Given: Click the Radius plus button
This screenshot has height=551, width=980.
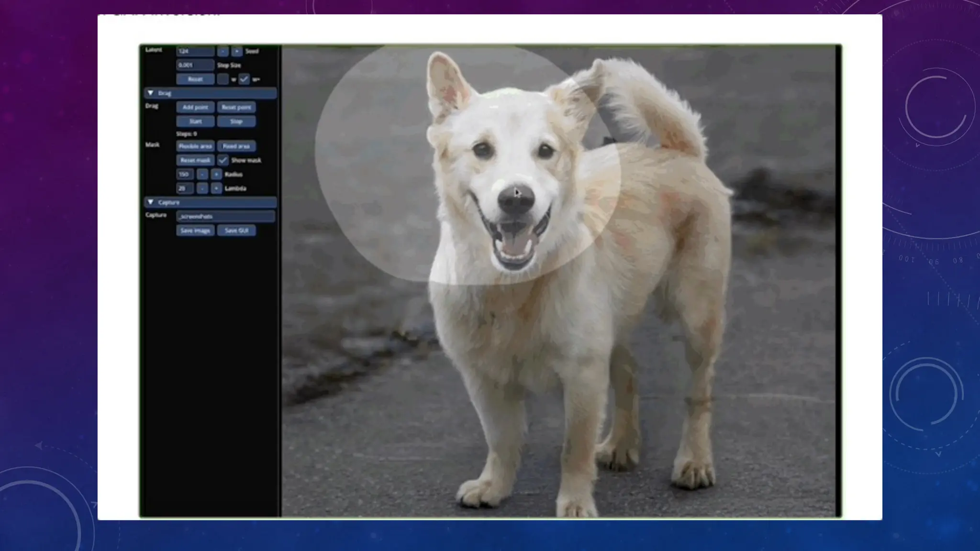Looking at the screenshot, I should click(x=216, y=175).
